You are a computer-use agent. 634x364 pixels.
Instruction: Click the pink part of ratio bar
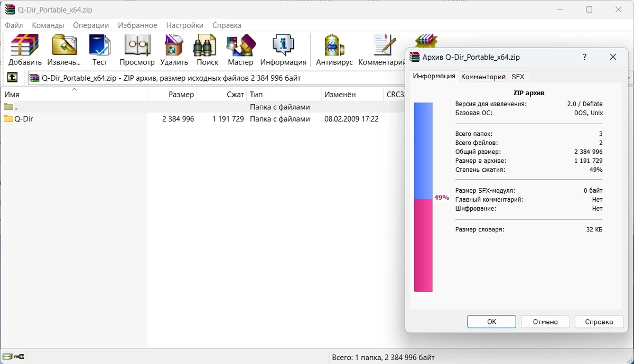click(x=423, y=245)
